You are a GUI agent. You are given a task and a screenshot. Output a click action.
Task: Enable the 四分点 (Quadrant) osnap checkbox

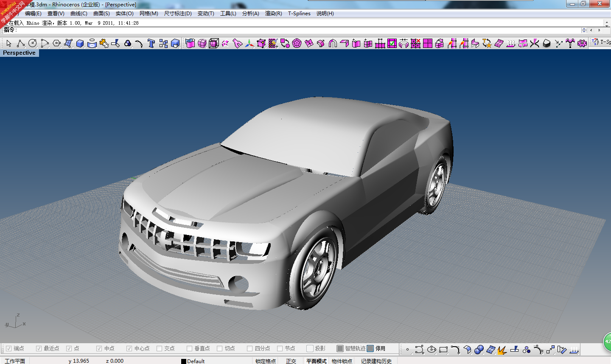(249, 348)
